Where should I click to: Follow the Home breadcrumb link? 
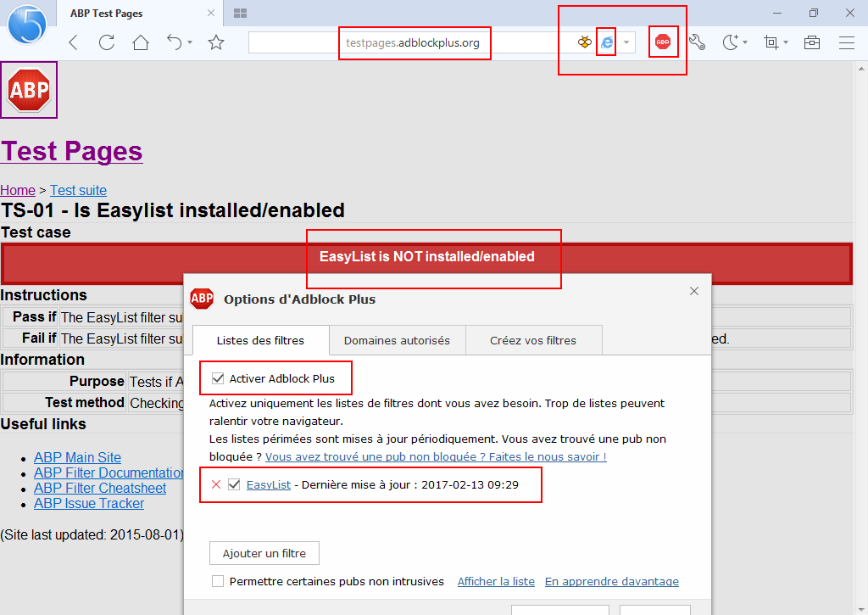pyautogui.click(x=18, y=190)
